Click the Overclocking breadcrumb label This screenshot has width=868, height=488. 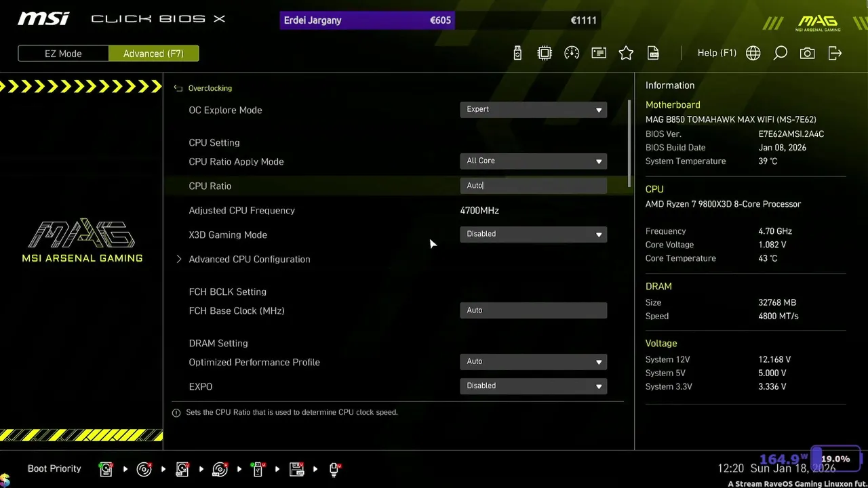tap(210, 88)
